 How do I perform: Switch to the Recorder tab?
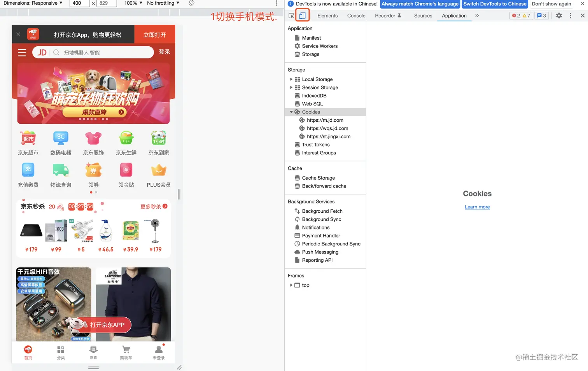[x=388, y=16]
